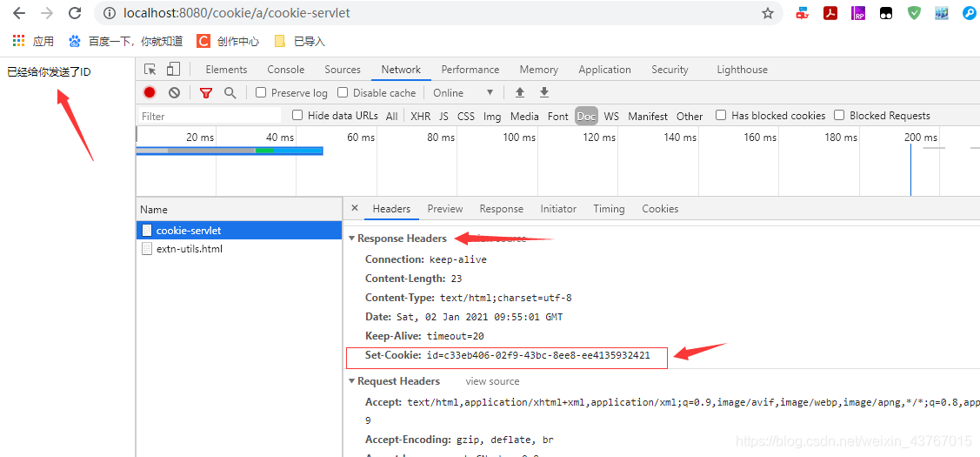This screenshot has width=980, height=457.
Task: Activate the inspect element selector icon
Action: click(150, 70)
